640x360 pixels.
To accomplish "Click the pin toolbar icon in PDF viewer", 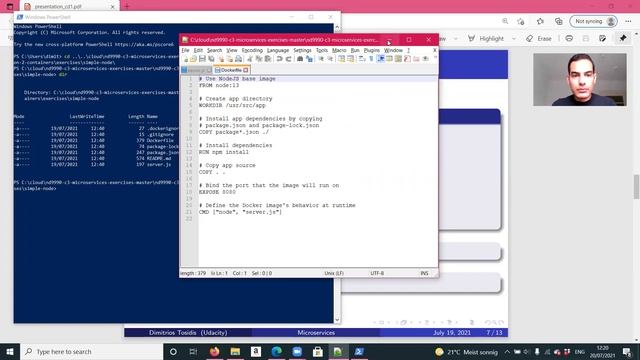I will [623, 38].
